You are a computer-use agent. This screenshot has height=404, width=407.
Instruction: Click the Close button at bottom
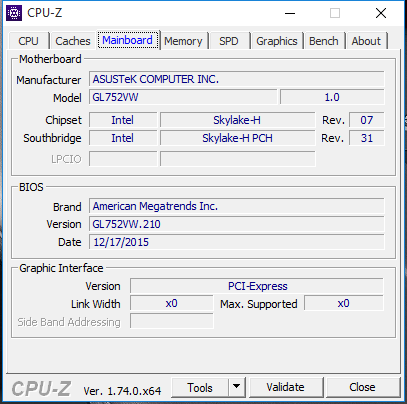pos(362,387)
